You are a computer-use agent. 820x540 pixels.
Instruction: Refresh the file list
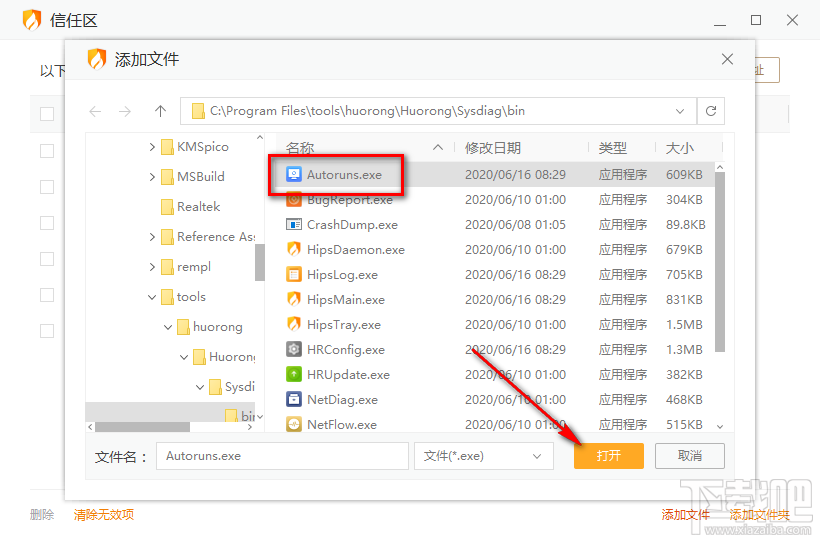(711, 111)
